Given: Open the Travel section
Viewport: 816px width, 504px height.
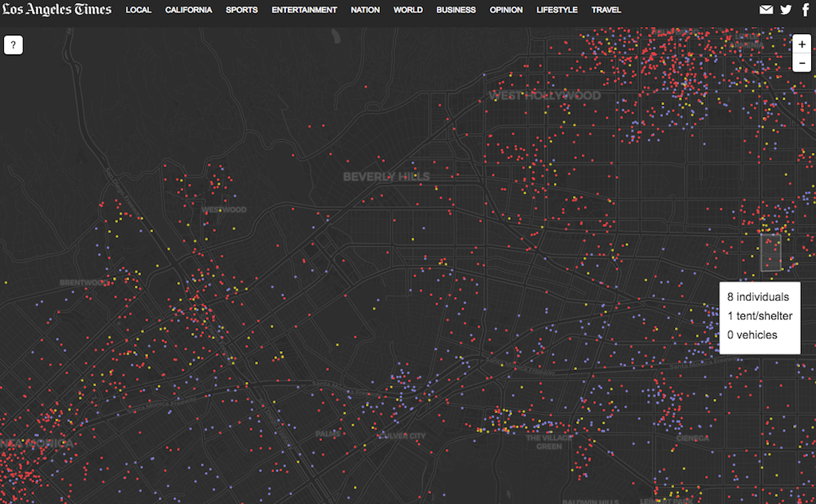Looking at the screenshot, I should pyautogui.click(x=606, y=10).
